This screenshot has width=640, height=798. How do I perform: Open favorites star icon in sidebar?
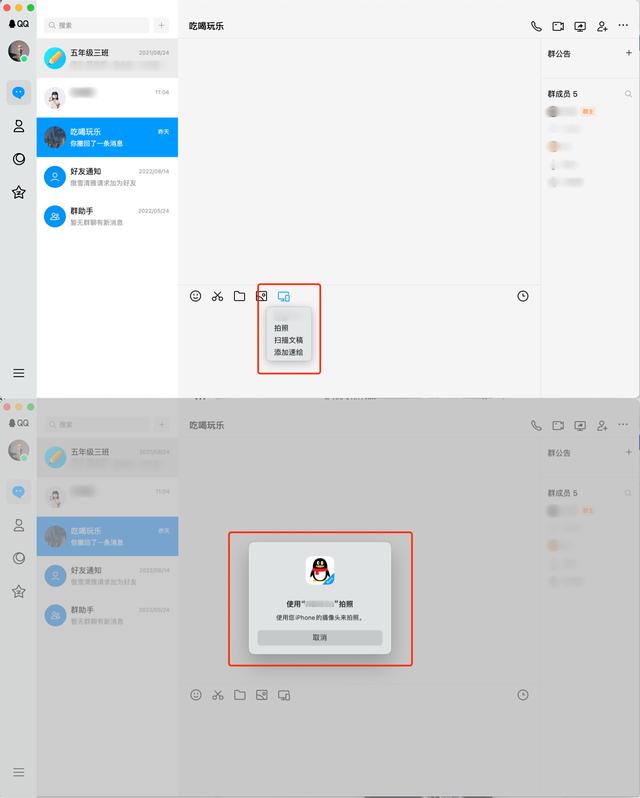point(19,192)
